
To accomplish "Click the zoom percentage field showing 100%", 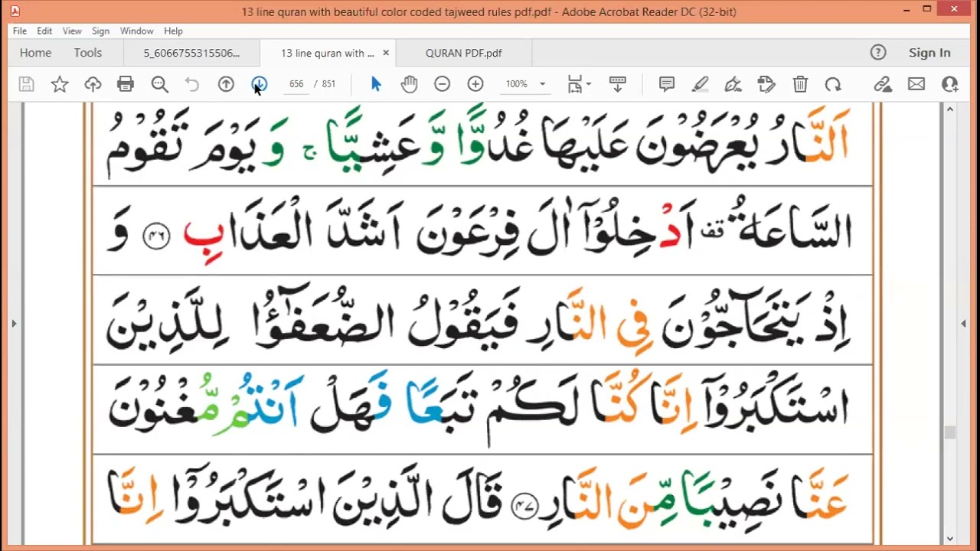I will pyautogui.click(x=517, y=84).
